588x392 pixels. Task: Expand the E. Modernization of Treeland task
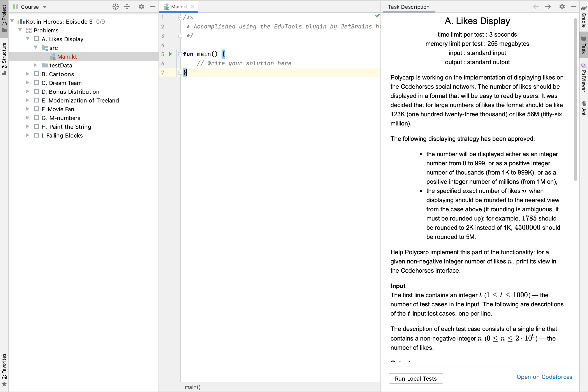(28, 100)
